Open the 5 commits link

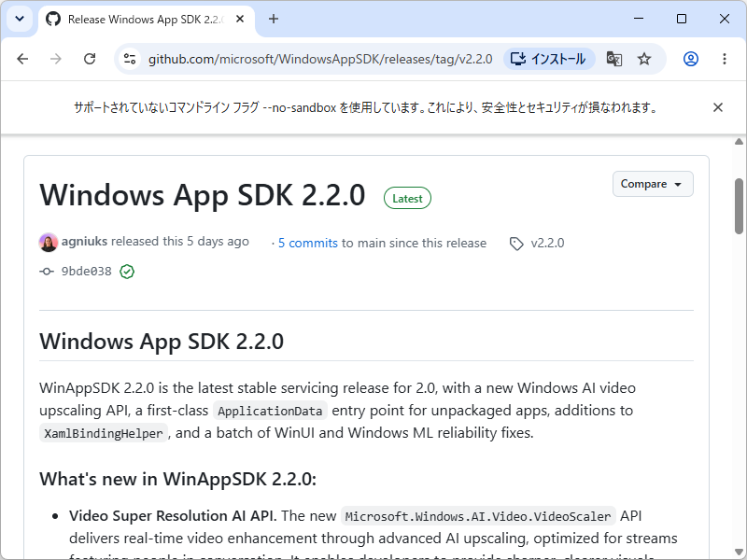click(x=308, y=243)
